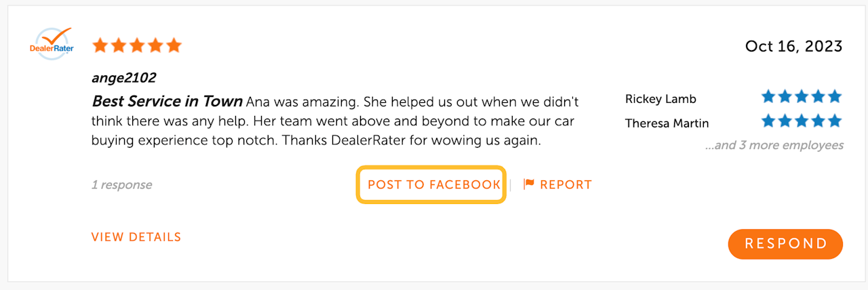Viewport: 868px width, 290px height.
Task: Click the first orange star of the review rating
Action: pyautogui.click(x=100, y=46)
